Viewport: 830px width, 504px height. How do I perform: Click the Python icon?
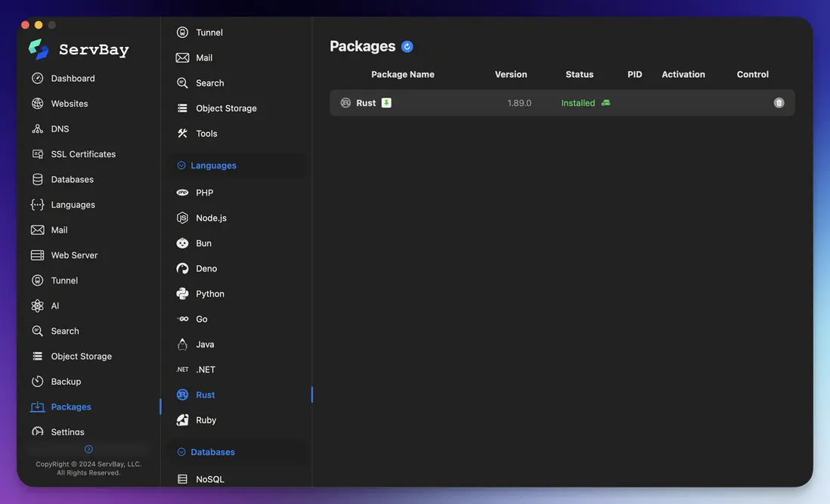(x=183, y=293)
